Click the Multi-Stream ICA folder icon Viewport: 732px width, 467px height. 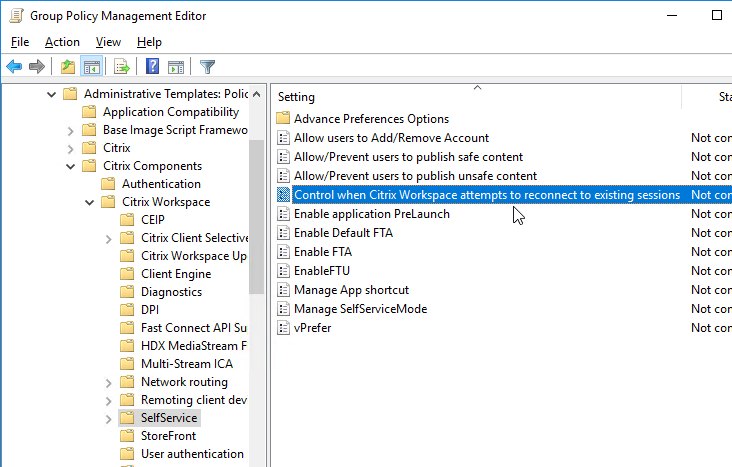pyautogui.click(x=127, y=363)
